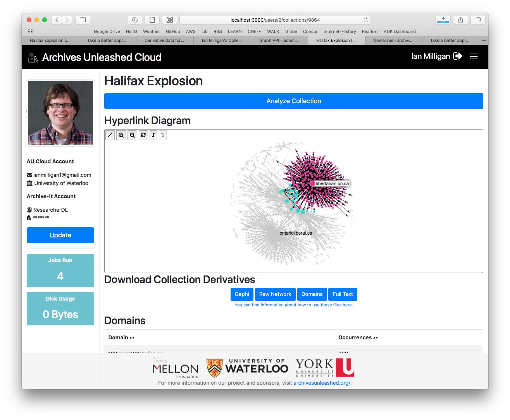
Task: Toggle the Safari sidebar icon
Action: pos(83,20)
